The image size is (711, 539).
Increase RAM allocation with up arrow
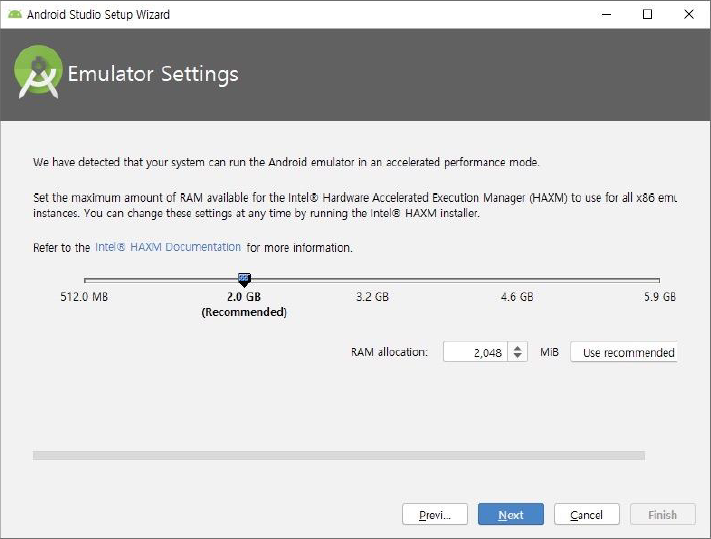(x=517, y=348)
